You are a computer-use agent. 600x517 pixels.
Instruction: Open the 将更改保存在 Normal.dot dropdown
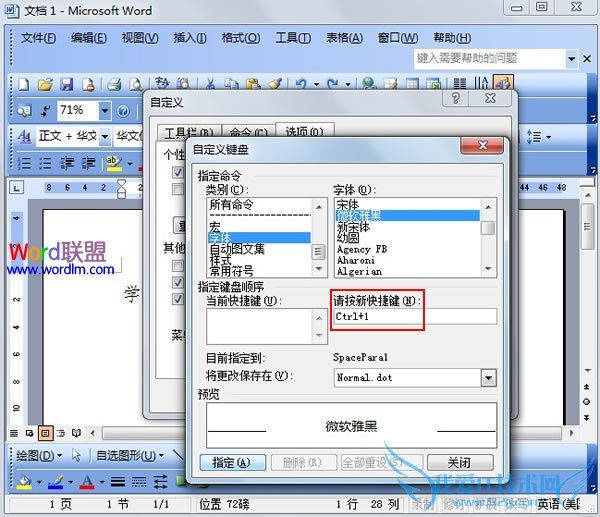click(x=488, y=378)
